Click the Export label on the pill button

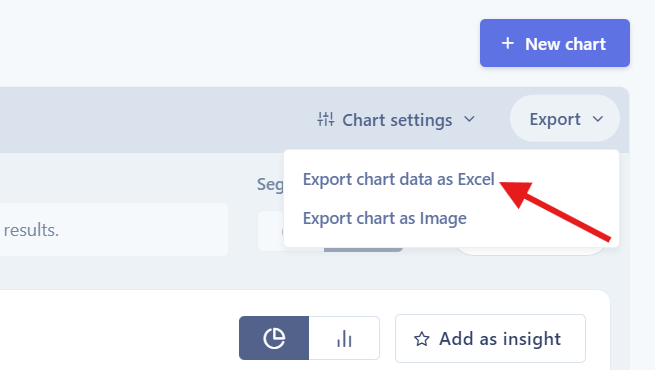tap(555, 119)
